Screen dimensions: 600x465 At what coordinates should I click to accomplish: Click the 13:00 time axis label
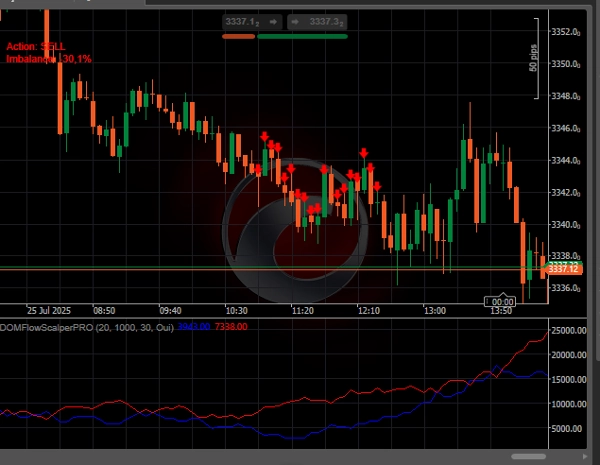(x=435, y=311)
